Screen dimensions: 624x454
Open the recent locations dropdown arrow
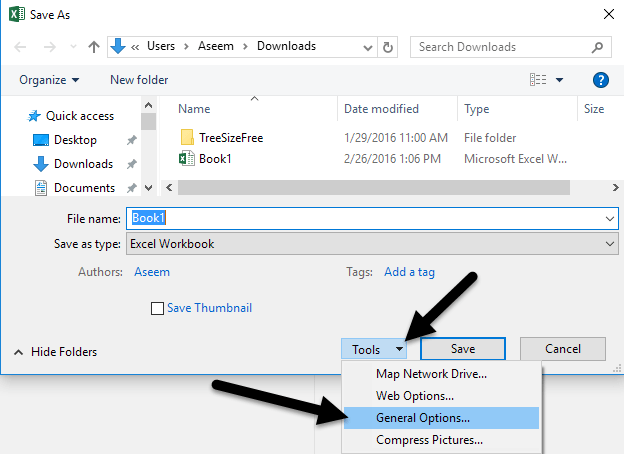(x=73, y=47)
